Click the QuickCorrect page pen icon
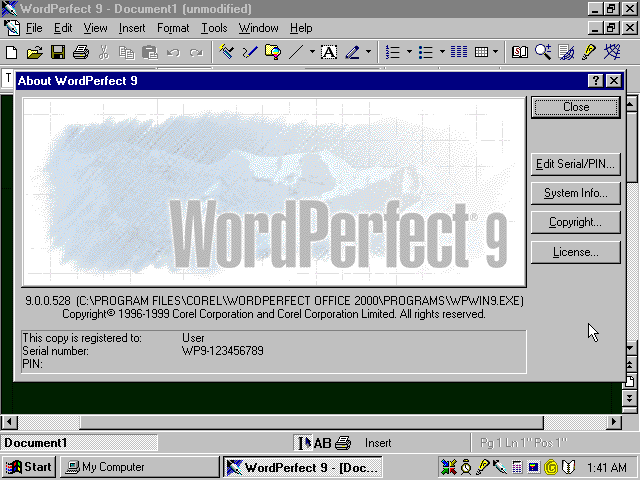 [x=566, y=52]
